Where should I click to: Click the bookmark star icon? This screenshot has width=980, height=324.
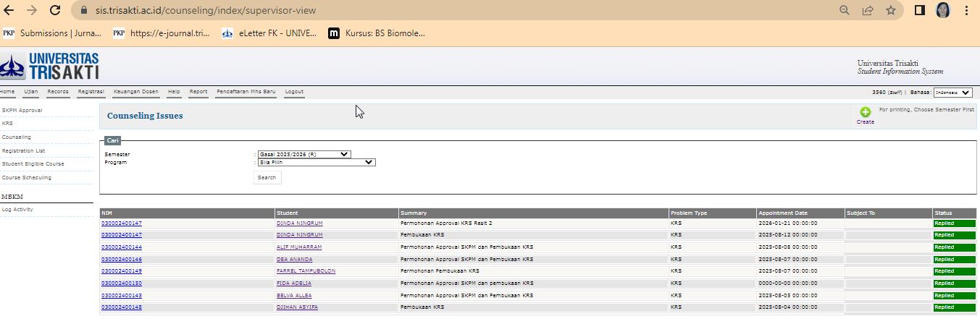(890, 11)
